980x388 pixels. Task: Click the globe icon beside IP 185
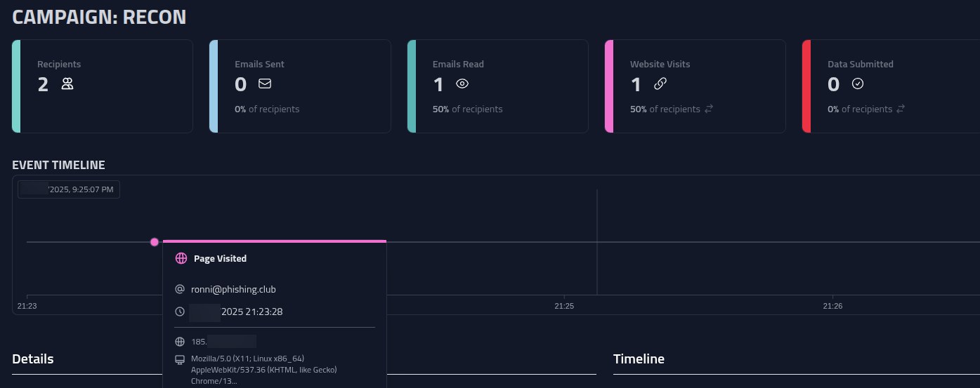point(180,342)
